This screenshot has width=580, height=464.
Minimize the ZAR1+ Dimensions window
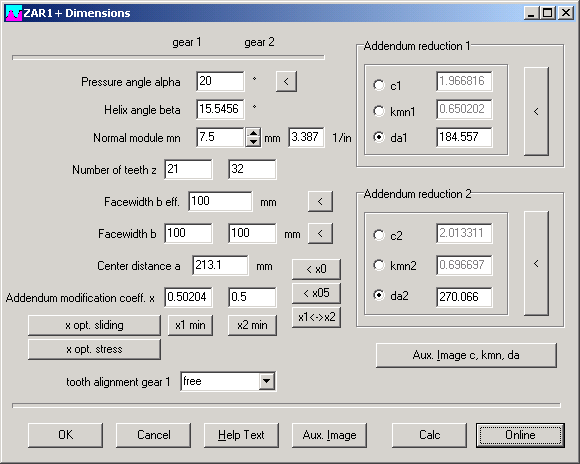[532, 13]
